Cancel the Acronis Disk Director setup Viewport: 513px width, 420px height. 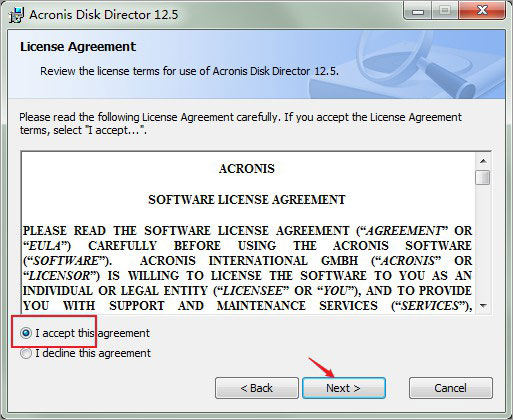coord(451,388)
